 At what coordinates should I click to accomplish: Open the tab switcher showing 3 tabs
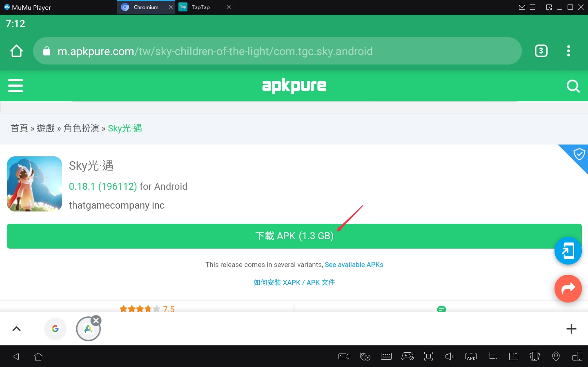pos(541,51)
